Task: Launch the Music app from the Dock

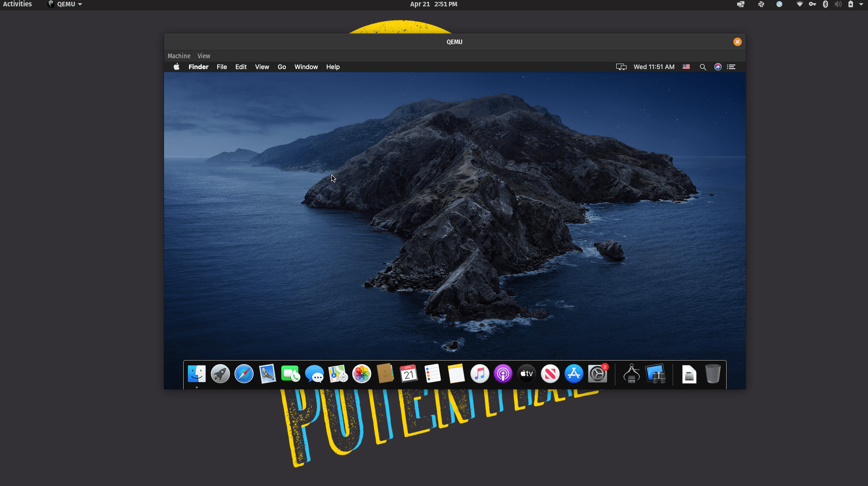Action: click(x=479, y=374)
